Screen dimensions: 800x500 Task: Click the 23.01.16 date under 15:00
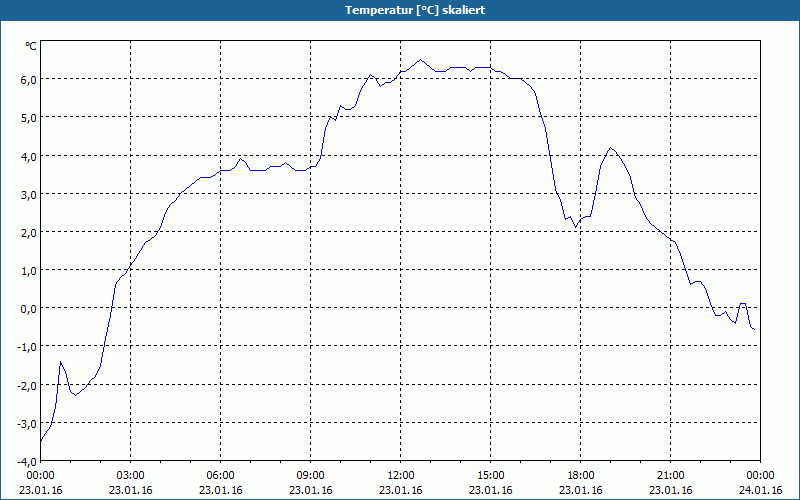491,490
